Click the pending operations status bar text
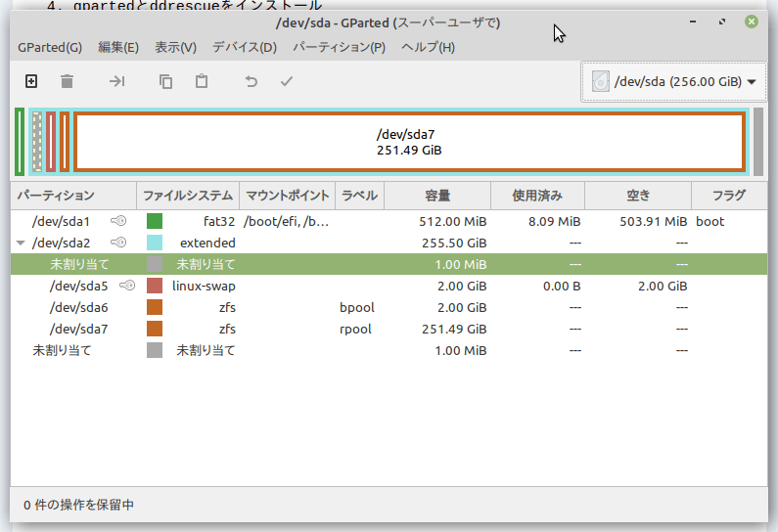The width and height of the screenshot is (778, 532). coord(79,506)
